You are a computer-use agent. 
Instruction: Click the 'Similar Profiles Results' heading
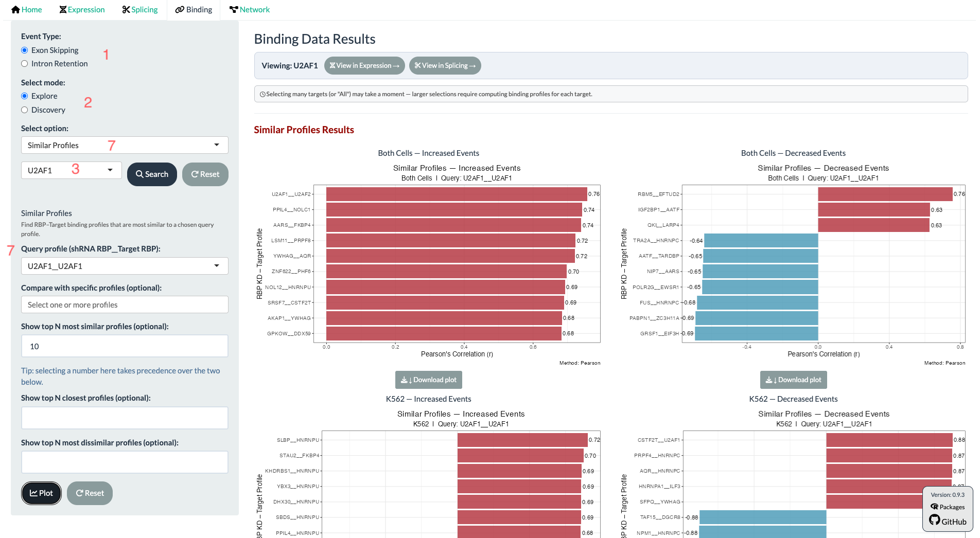304,130
